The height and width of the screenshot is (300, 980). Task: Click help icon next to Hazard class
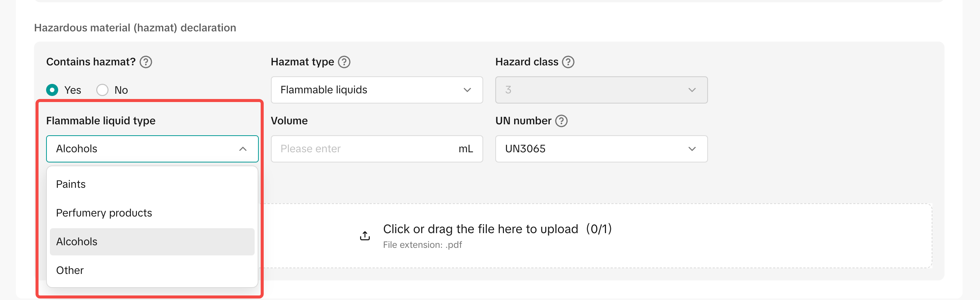pos(568,62)
